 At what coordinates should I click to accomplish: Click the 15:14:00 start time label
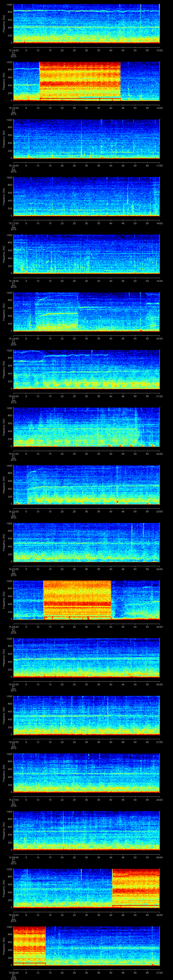(13, 50)
